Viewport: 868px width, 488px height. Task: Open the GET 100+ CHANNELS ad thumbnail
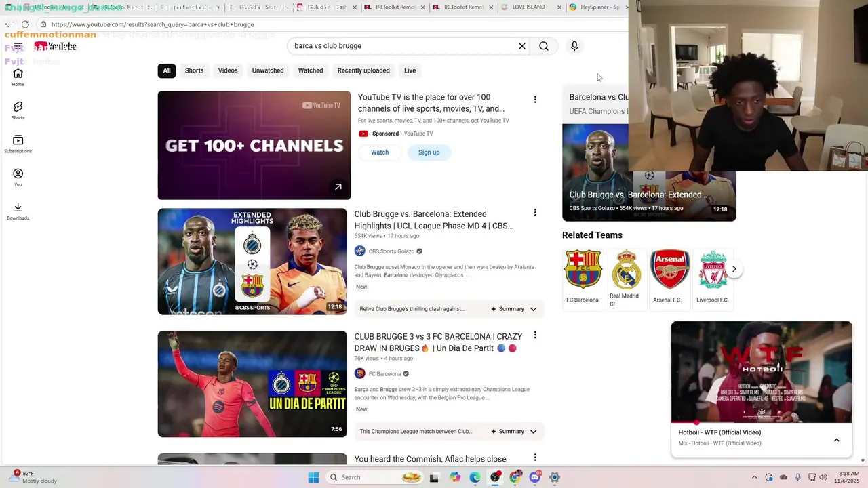coord(254,146)
